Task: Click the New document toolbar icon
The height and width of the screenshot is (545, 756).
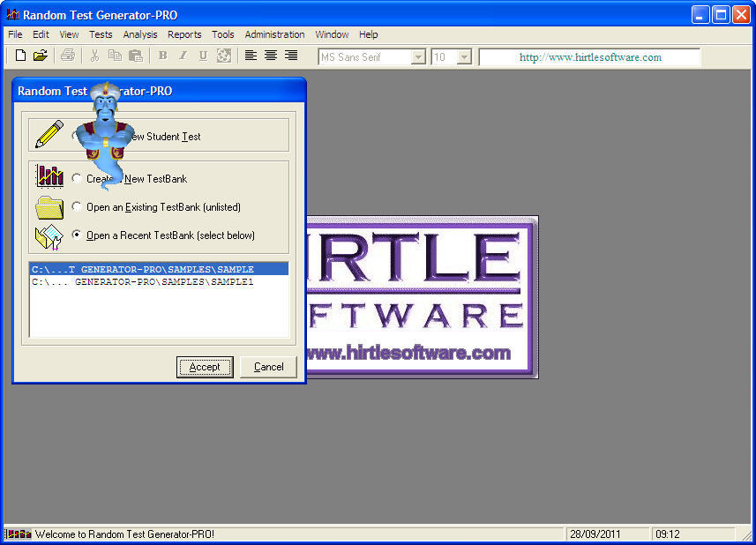Action: click(20, 56)
